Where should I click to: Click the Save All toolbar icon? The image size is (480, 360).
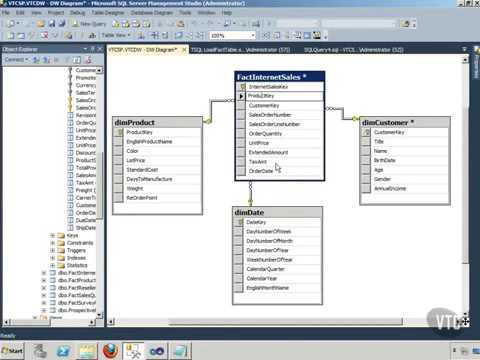[62, 24]
